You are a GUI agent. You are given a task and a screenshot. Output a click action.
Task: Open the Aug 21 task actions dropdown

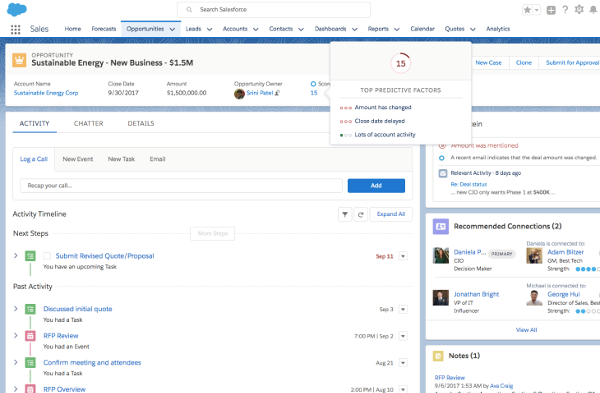403,363
